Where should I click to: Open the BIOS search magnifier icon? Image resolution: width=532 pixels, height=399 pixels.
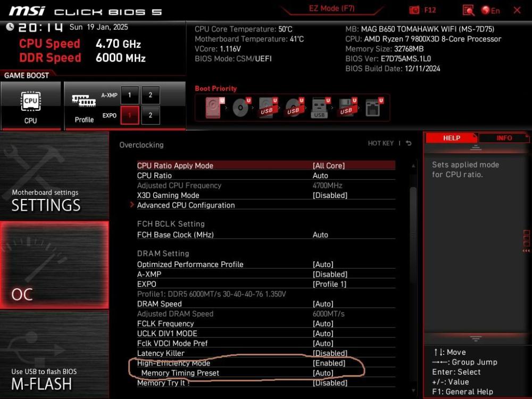469,9
